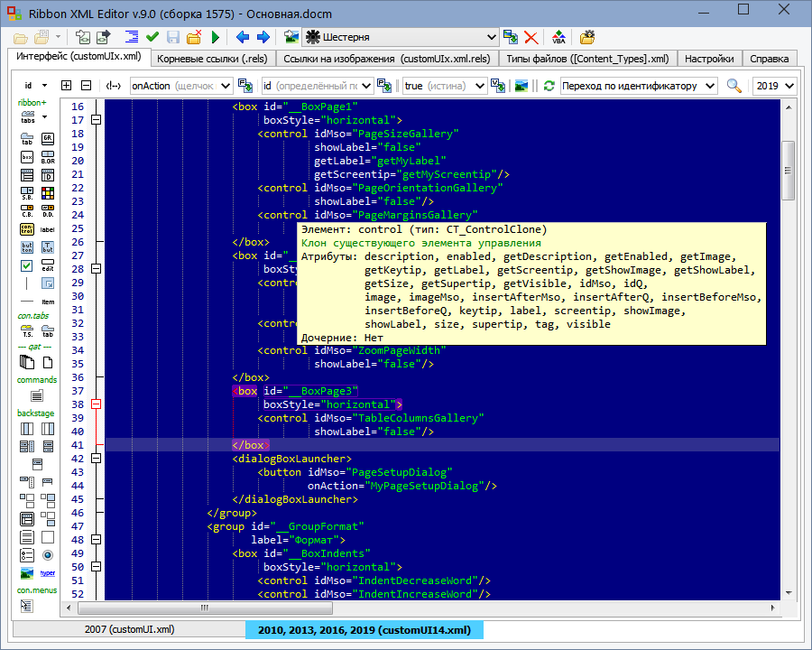Click the horizontal scrollbar thumb

205,608
